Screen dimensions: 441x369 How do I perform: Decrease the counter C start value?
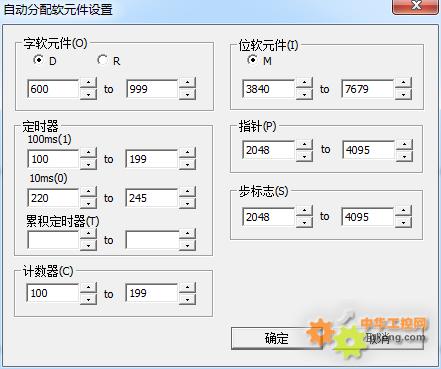pos(88,299)
